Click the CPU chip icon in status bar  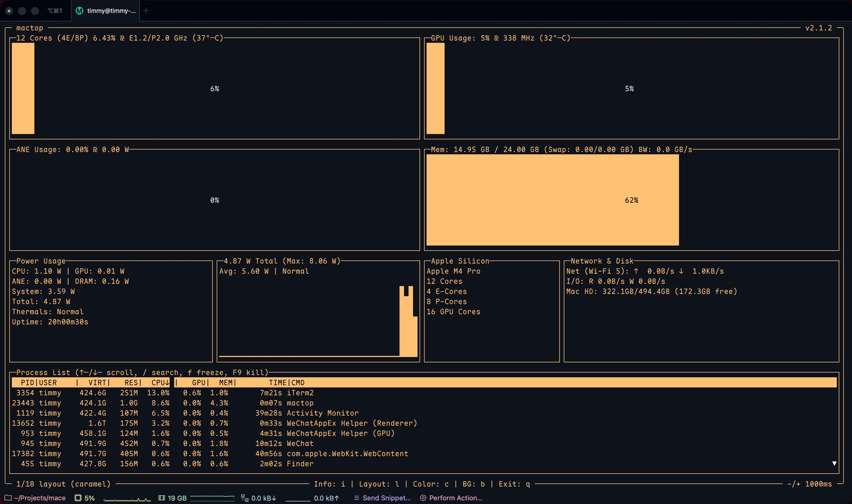78,498
